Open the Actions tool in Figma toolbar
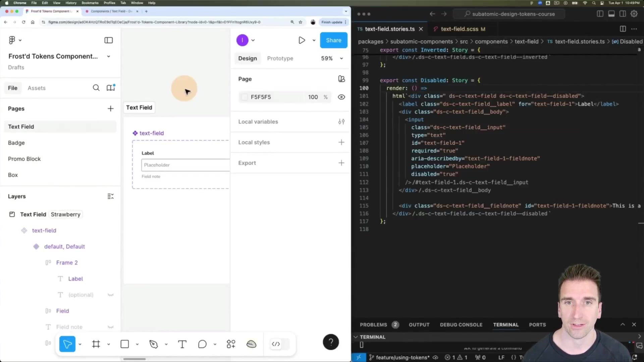Screen dimensions: 644x362 point(231,344)
